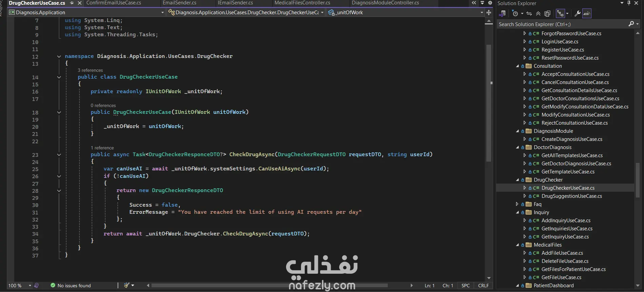Collapse the DrugChecker folder node
644x292 pixels.
pos(517,180)
